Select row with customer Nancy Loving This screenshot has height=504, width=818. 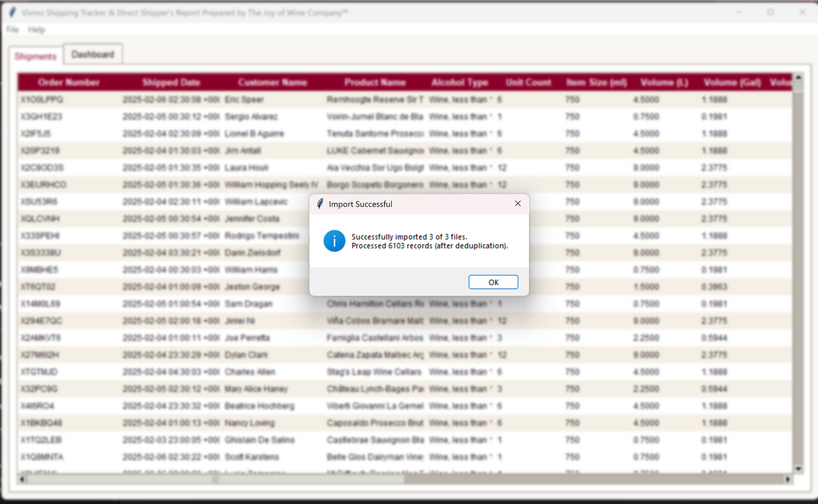(x=405, y=423)
